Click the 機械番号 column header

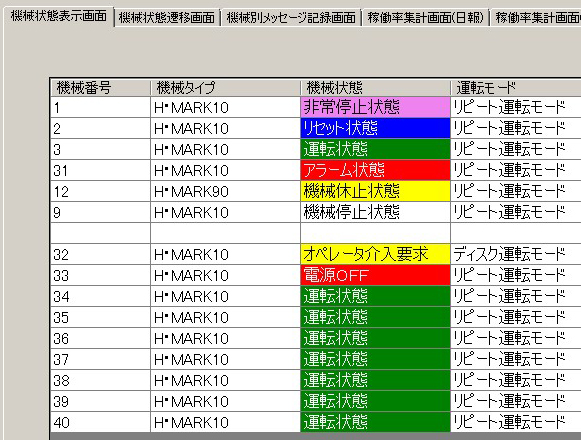pyautogui.click(x=100, y=88)
